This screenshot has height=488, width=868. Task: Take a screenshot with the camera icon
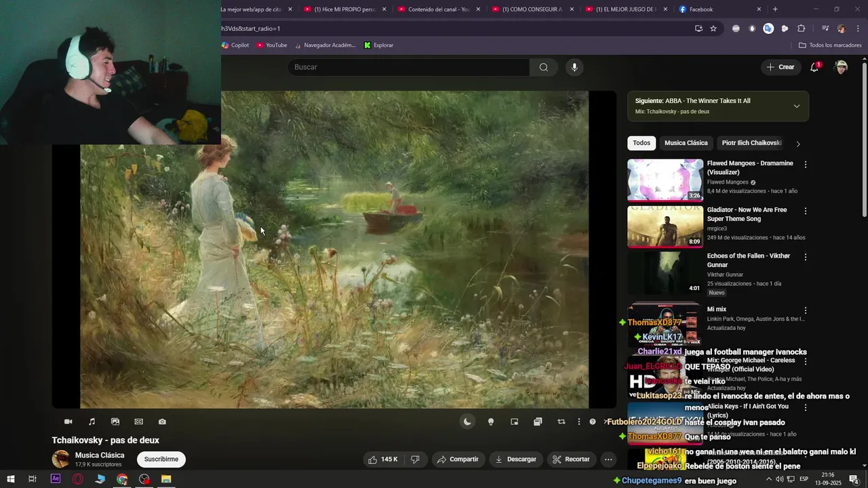pos(162,422)
